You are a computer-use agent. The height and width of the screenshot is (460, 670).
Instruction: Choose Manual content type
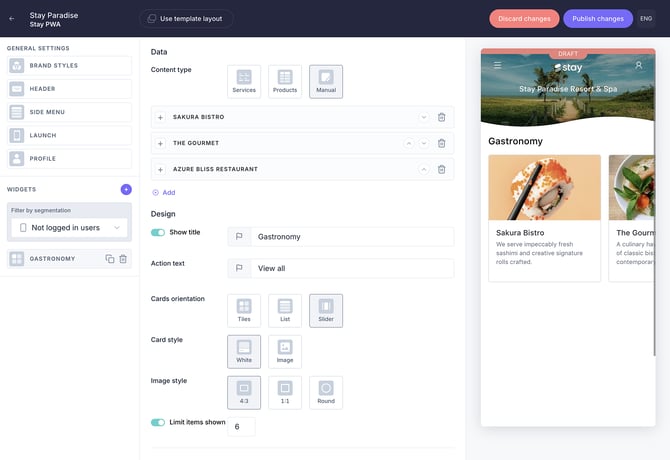(x=326, y=82)
